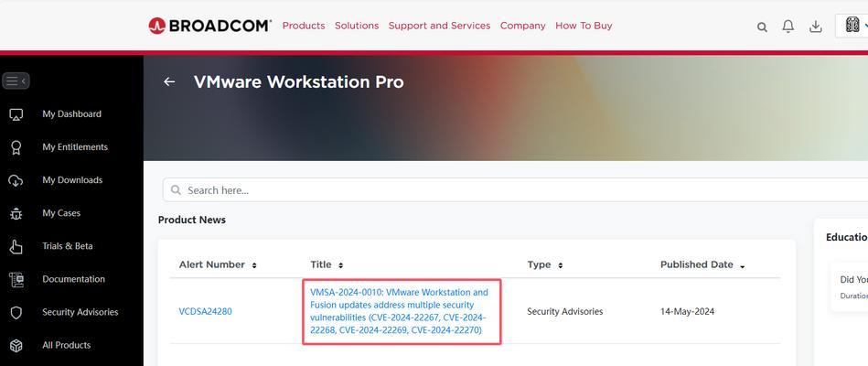Image resolution: width=868 pixels, height=366 pixels.
Task: Open the Products menu
Action: point(304,26)
